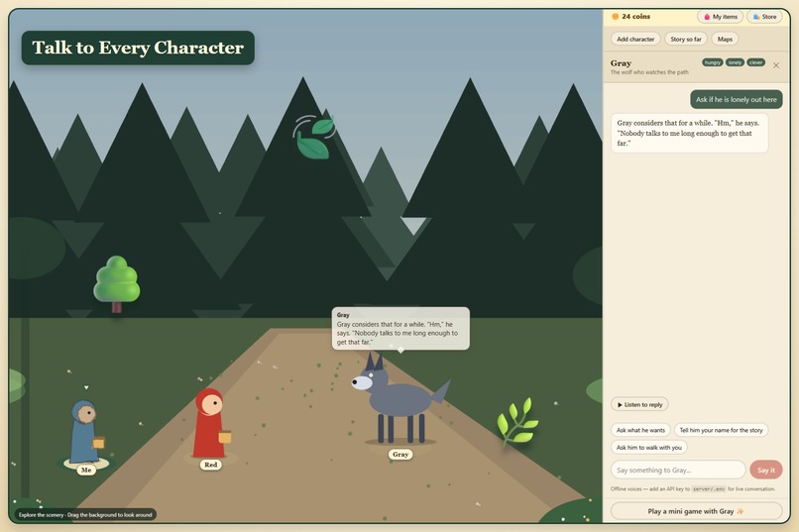The image size is (799, 532).
Task: Click the clever trait tag
Action: [755, 62]
